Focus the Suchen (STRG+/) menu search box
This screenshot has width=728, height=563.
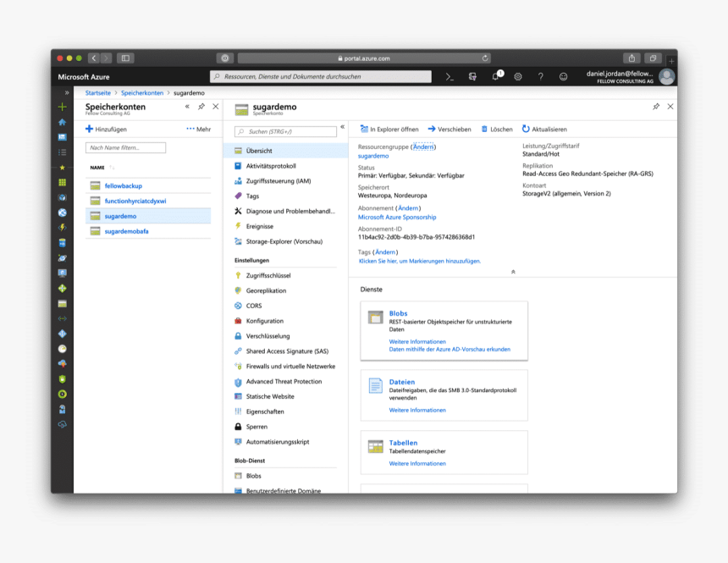285,132
